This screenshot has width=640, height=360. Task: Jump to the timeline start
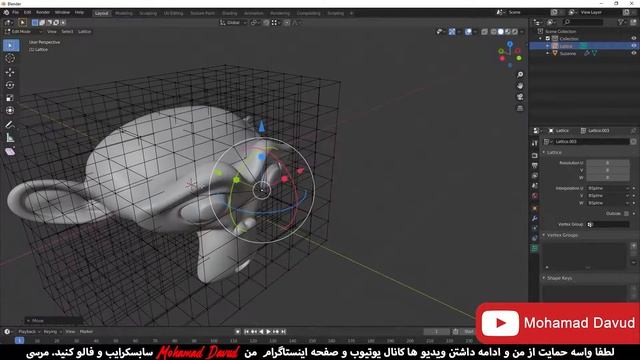[247, 331]
